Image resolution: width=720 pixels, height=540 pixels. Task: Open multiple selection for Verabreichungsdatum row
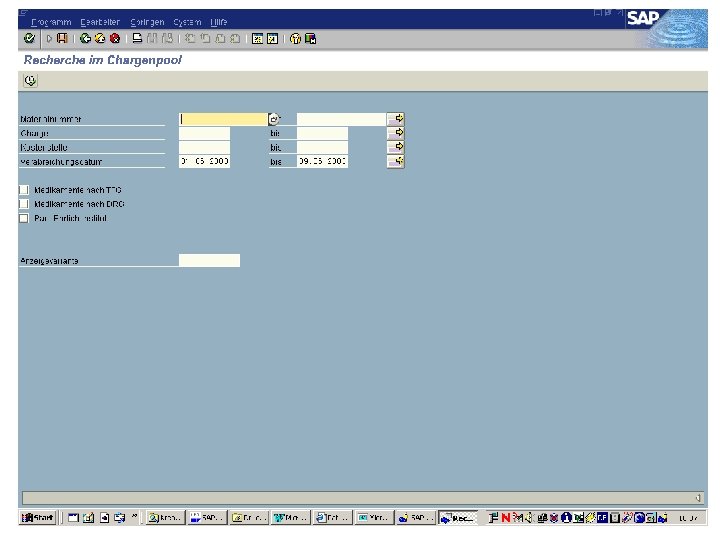[396, 161]
